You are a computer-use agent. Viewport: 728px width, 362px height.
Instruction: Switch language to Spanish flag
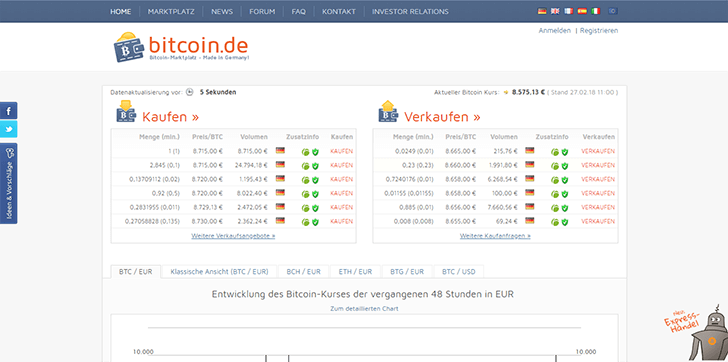click(x=582, y=11)
